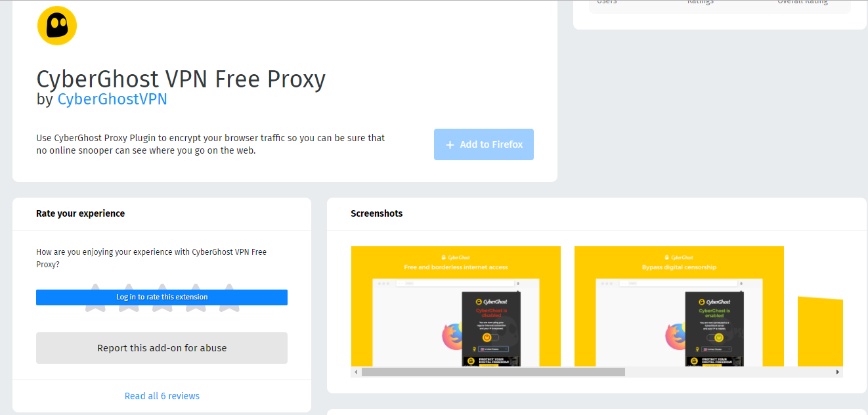This screenshot has width=868, height=415.
Task: Open the 'Free and borderless internet access' screenshot
Action: pyautogui.click(x=456, y=306)
